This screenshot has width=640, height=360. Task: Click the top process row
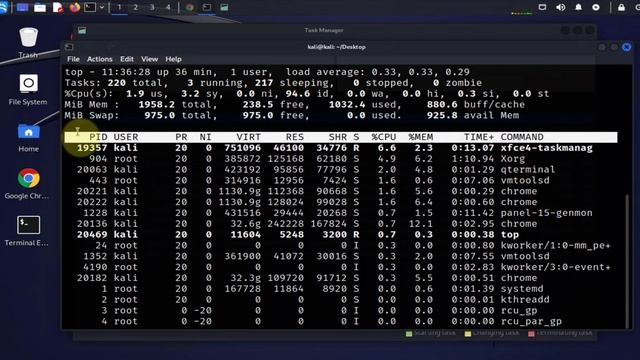coord(340,234)
